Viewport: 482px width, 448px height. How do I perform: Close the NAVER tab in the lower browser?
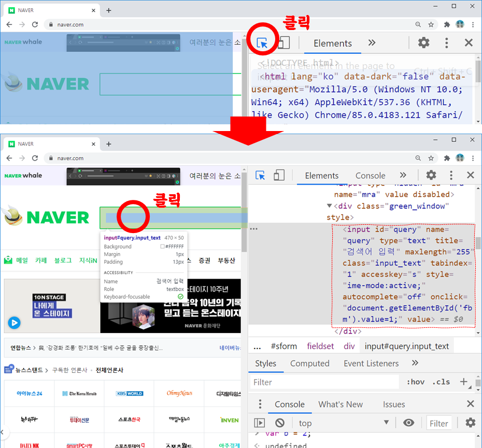click(93, 144)
